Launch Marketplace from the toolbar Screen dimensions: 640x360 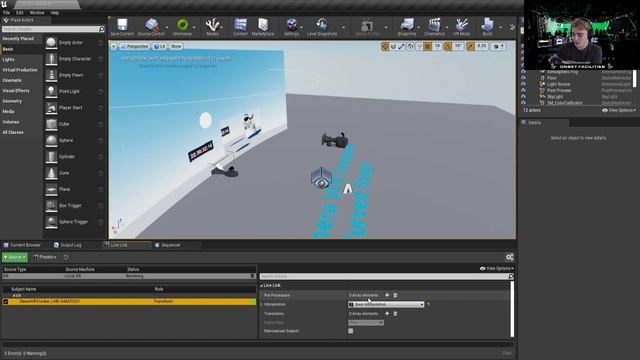coord(263,25)
